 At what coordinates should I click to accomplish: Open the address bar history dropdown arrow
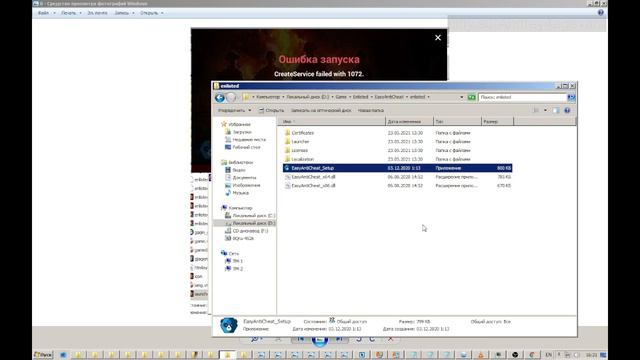(x=462, y=97)
